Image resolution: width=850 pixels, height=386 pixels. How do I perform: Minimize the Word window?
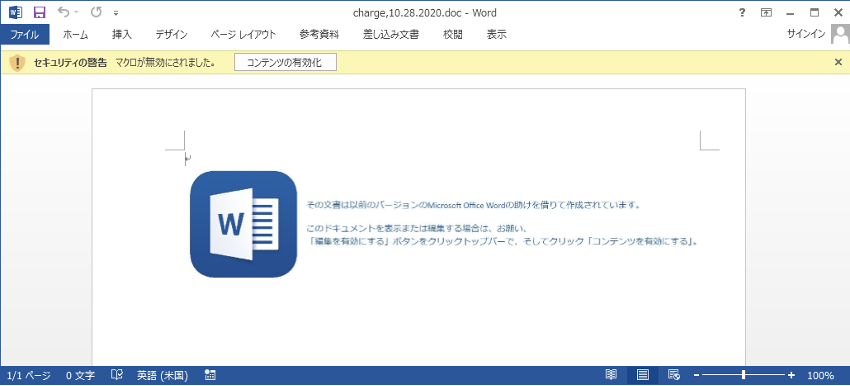coord(790,13)
